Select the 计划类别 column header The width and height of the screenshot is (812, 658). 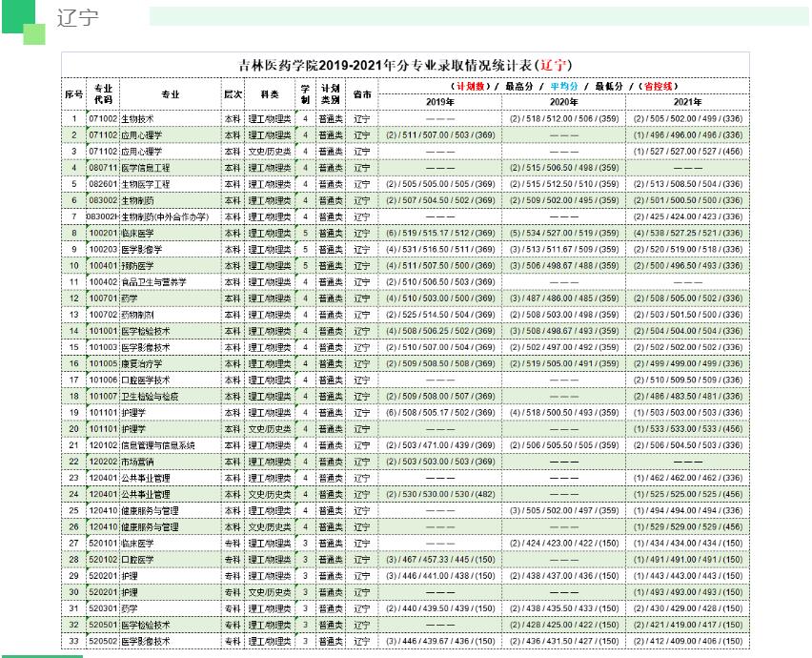[330, 94]
